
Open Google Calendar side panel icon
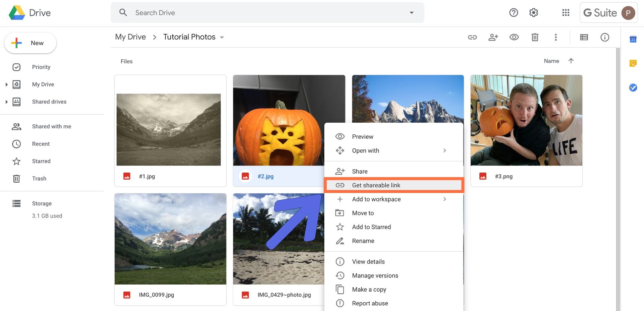(x=633, y=39)
